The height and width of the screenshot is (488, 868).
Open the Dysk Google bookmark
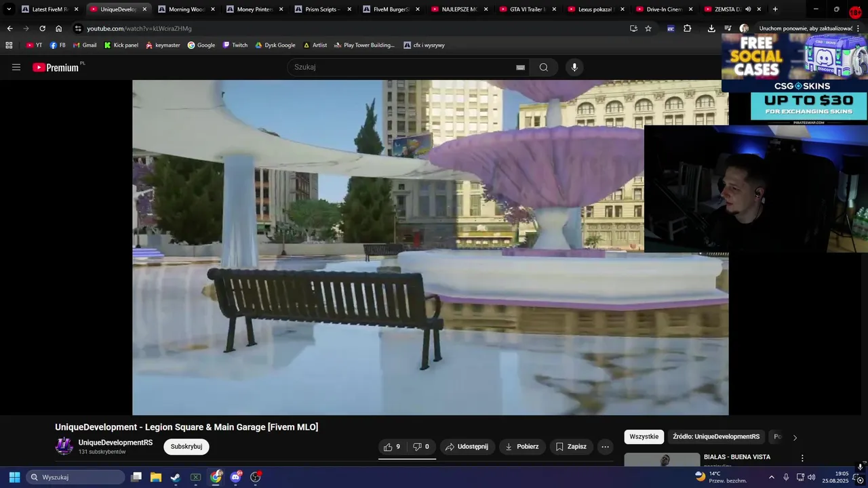click(275, 45)
